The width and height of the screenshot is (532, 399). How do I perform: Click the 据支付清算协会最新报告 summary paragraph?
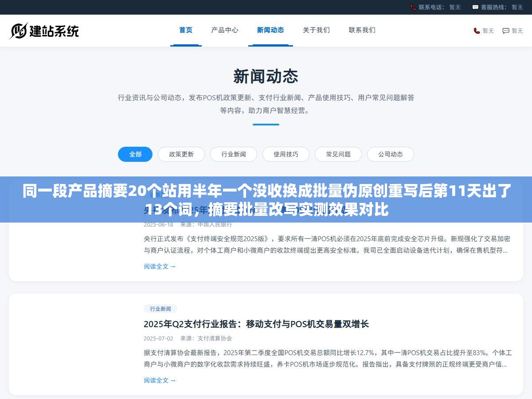pyautogui.click(x=328, y=359)
